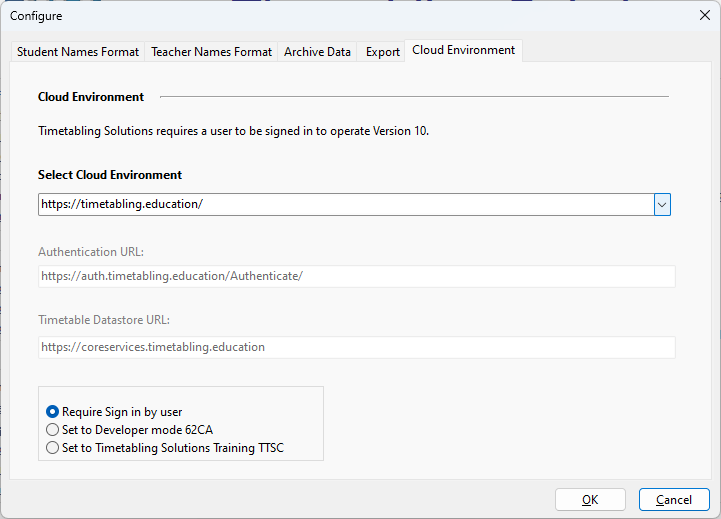Screen dimensions: 721x519
Task: Click the 'Timetable Datastore URL:' label
Action: coord(104,320)
